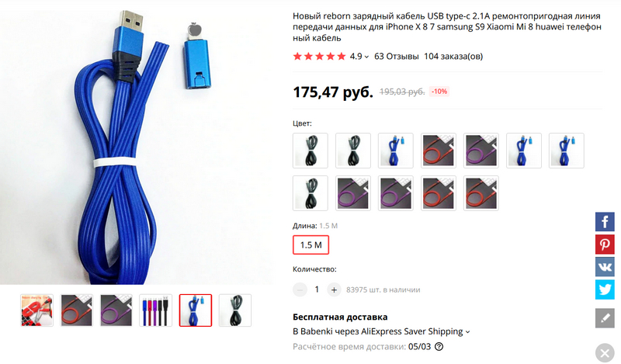The width and height of the screenshot is (621, 364).
Task: Decrease quantity with minus button
Action: 300,290
